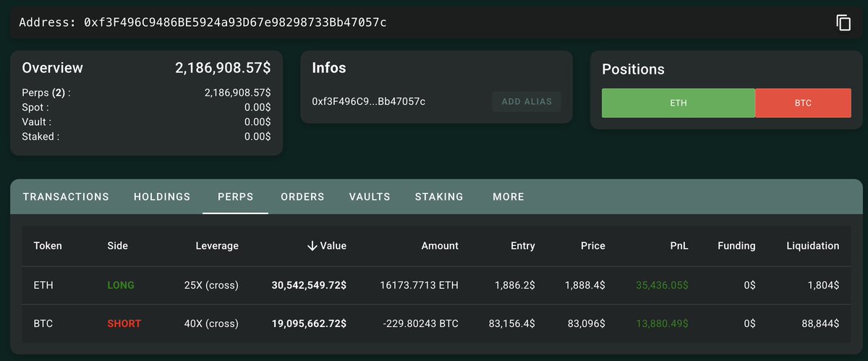Select the green ETH position bar

(678, 103)
